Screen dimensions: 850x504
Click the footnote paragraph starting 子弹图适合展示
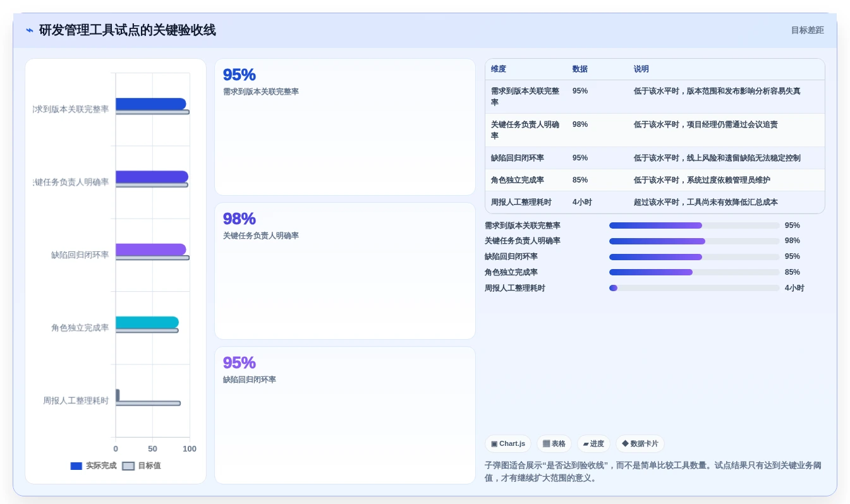(x=653, y=472)
